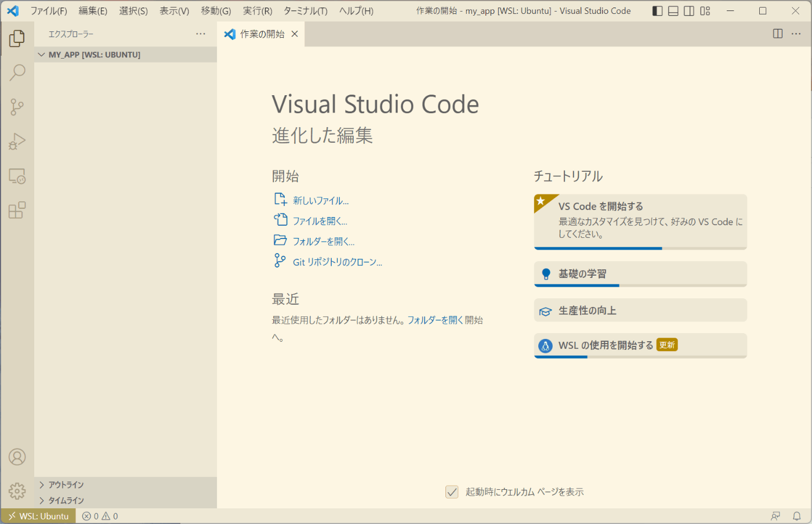Click the Linux penguin icon on WSL card
This screenshot has height=524, width=812.
[x=545, y=346]
